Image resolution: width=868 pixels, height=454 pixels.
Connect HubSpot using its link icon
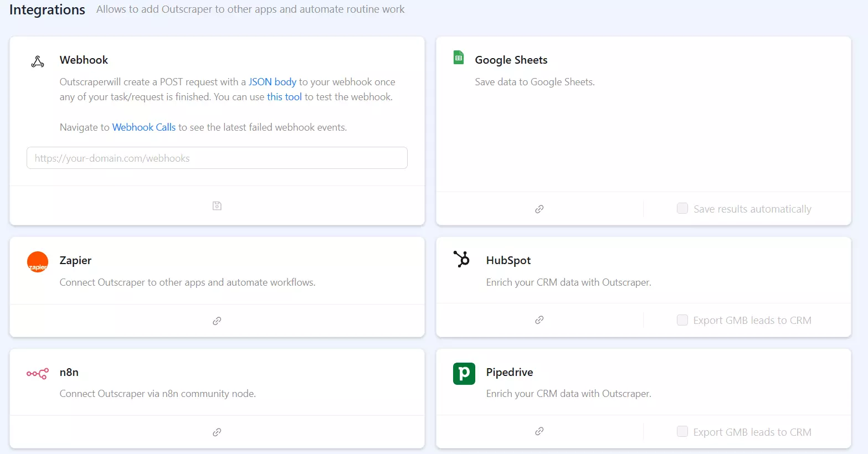click(539, 320)
